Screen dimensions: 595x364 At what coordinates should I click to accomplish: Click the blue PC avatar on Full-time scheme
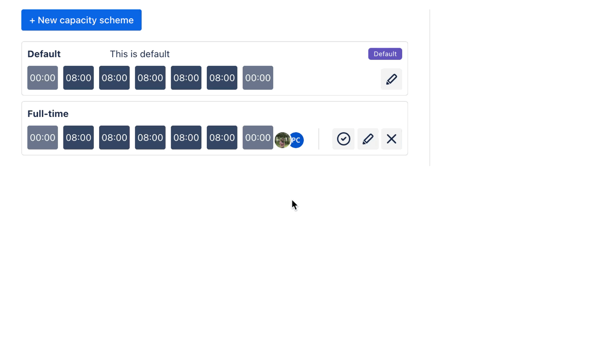point(296,140)
